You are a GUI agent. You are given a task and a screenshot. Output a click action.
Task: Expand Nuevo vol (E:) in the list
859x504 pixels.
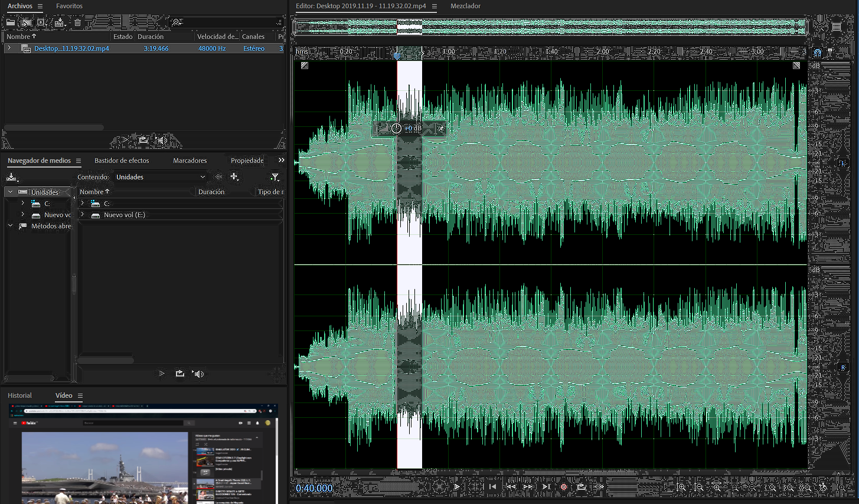pyautogui.click(x=83, y=215)
